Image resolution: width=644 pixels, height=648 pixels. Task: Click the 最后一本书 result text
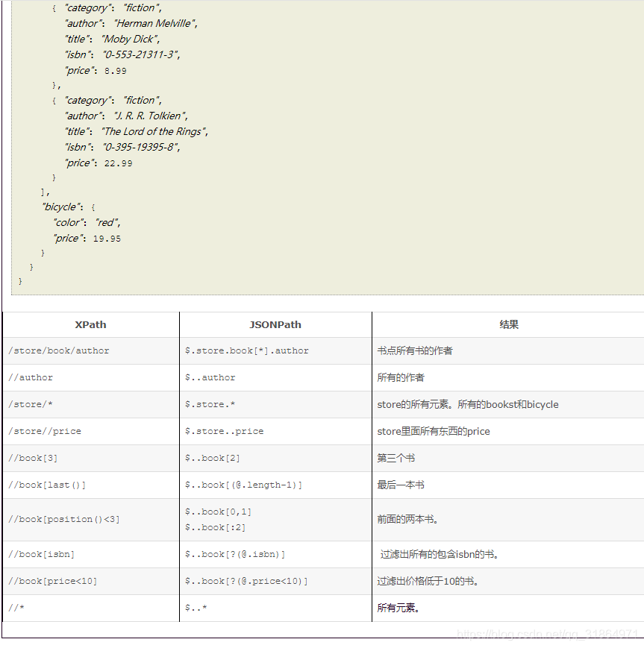click(x=401, y=485)
